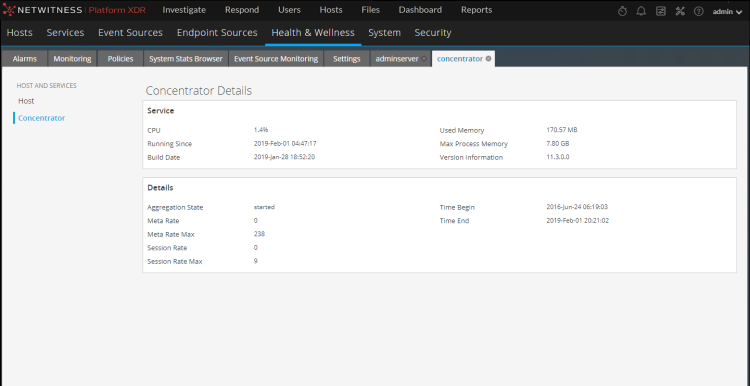The height and width of the screenshot is (386, 750).
Task: Go to the Endpoint Sources section
Action: (x=217, y=33)
